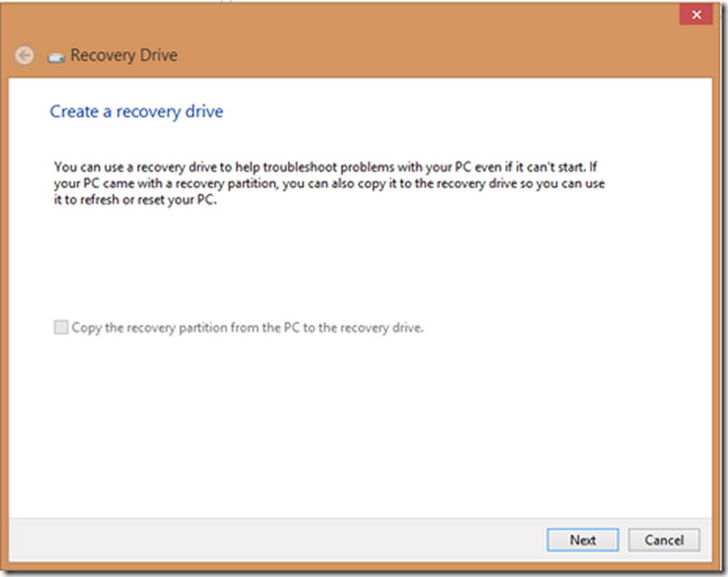Select the 'Create a recovery drive' heading

point(136,112)
